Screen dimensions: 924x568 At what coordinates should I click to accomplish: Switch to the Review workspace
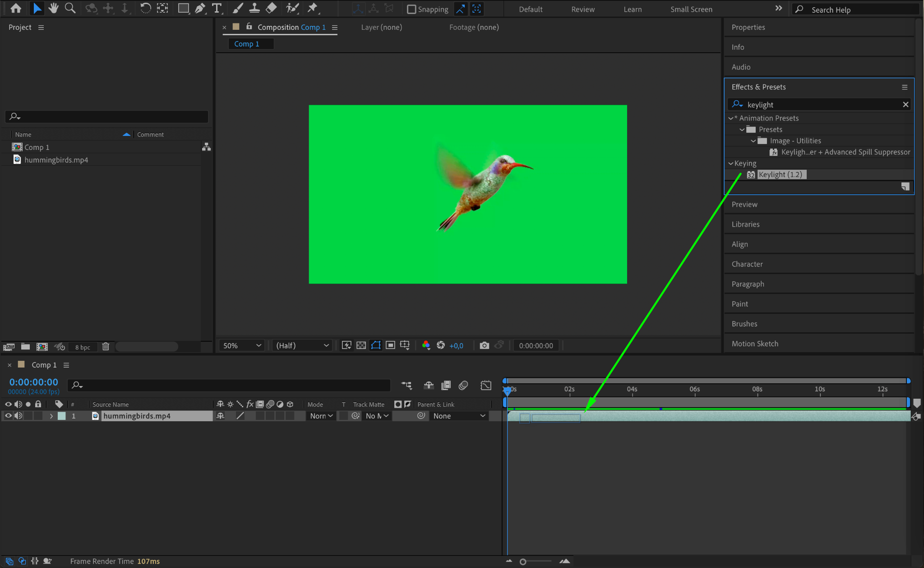coord(582,9)
